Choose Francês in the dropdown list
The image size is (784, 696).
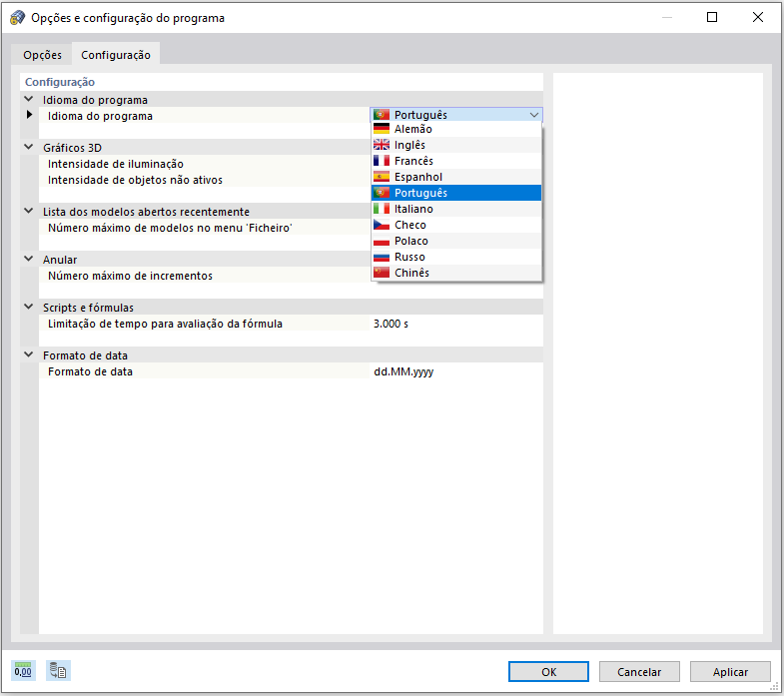[456, 161]
